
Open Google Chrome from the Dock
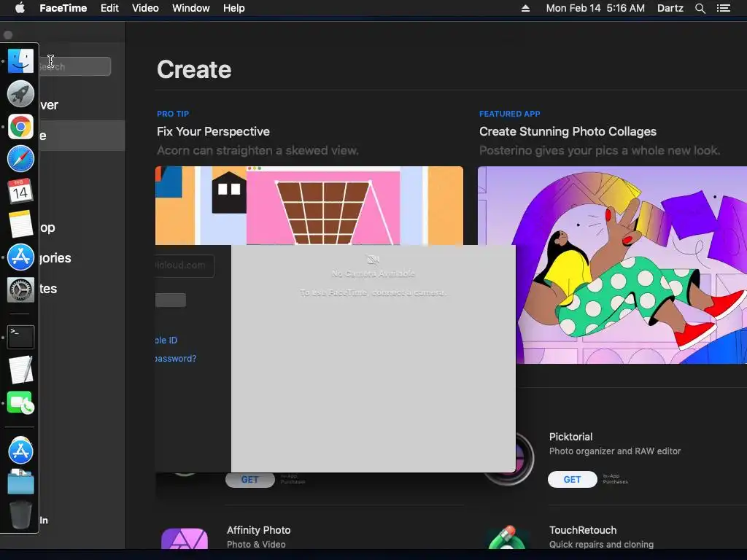[x=20, y=126]
